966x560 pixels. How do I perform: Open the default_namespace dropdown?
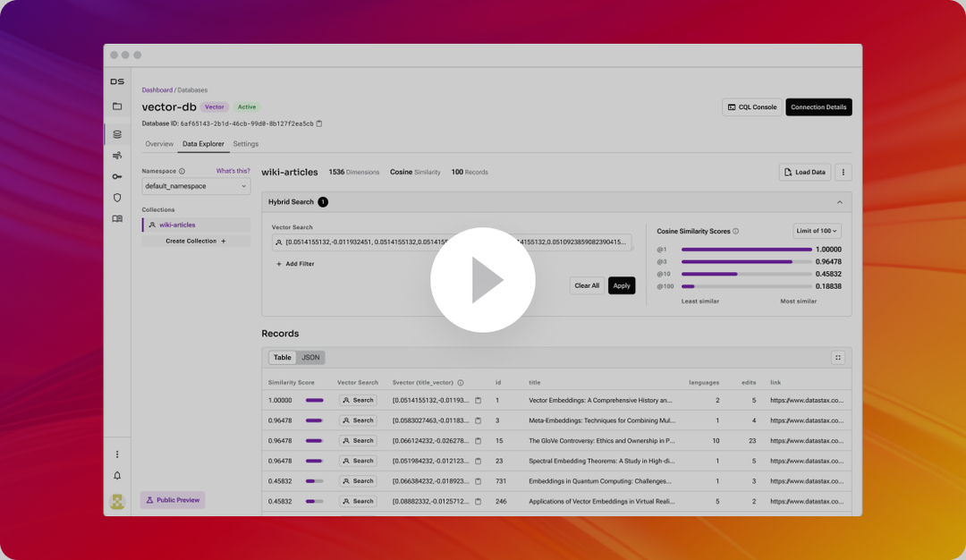(196, 186)
